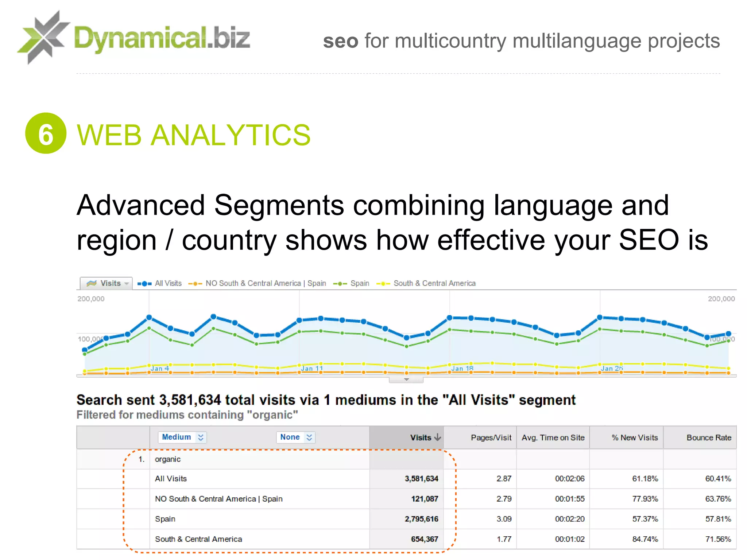
Task: Click the bounce rate 71.56%
Action: (718, 539)
